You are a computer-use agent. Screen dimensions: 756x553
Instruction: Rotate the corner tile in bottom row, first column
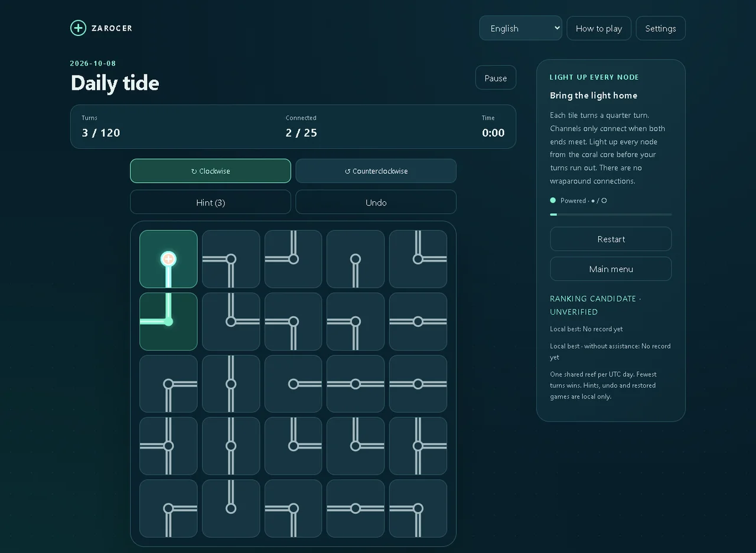168,509
